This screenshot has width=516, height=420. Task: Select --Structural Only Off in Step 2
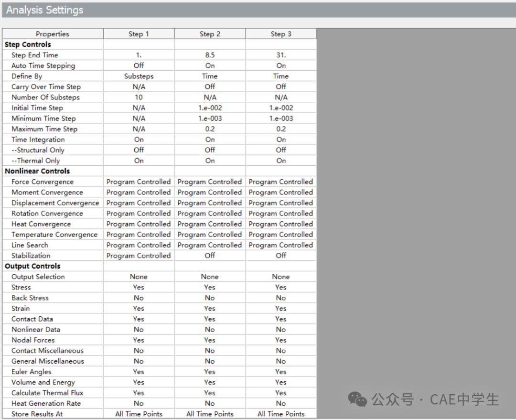210,150
